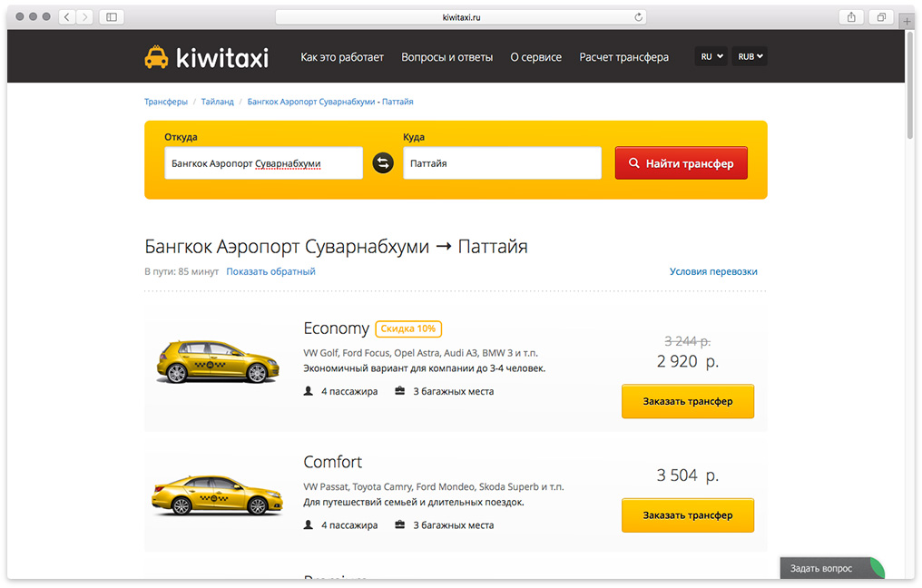This screenshot has width=922, height=588.
Task: Toggle Safari sidebar icon
Action: pos(112,17)
